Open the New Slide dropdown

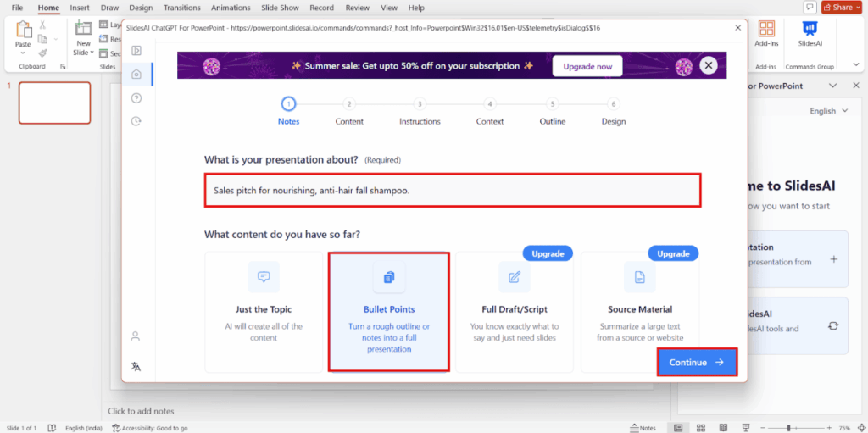click(83, 53)
